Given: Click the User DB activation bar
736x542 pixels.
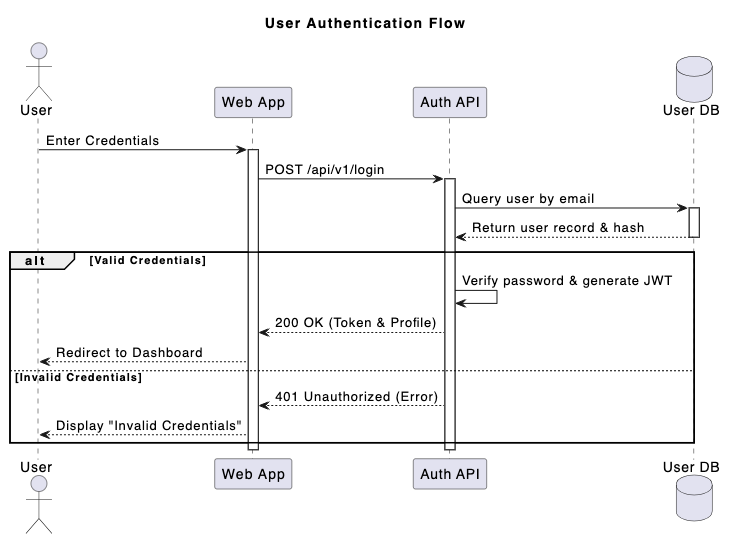Looking at the screenshot, I should click(694, 222).
